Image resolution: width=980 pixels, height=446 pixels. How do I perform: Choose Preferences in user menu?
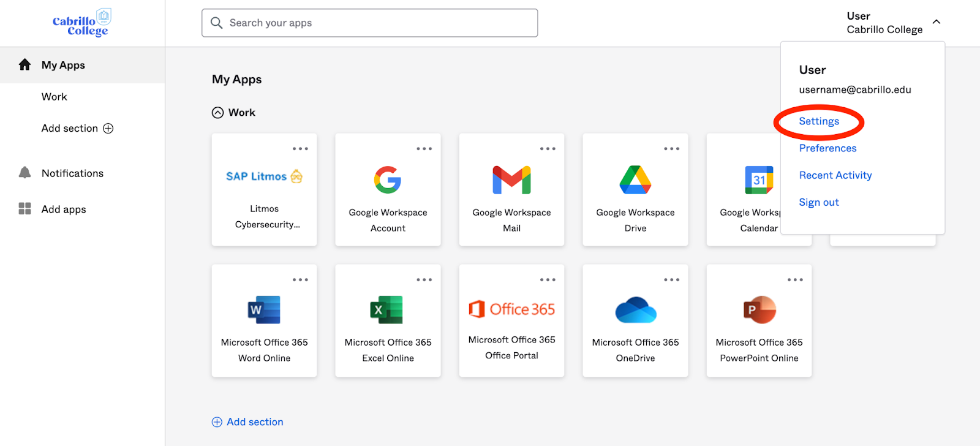coord(827,148)
